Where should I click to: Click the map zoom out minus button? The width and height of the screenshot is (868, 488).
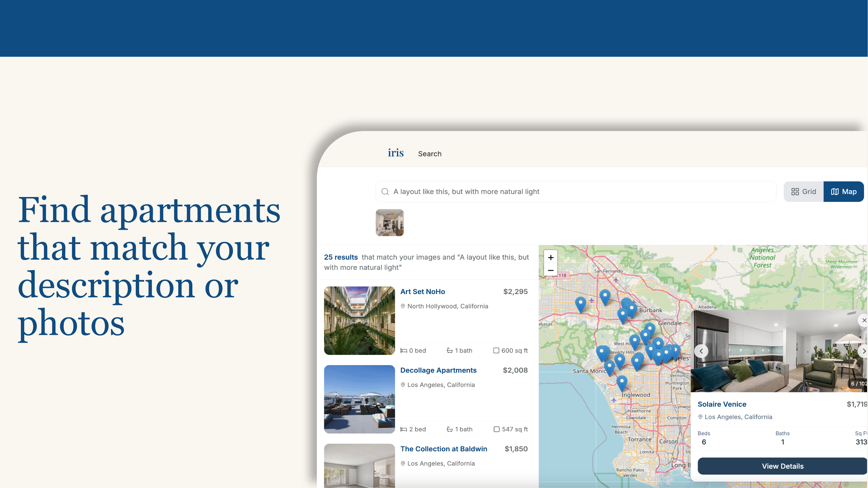[551, 270]
